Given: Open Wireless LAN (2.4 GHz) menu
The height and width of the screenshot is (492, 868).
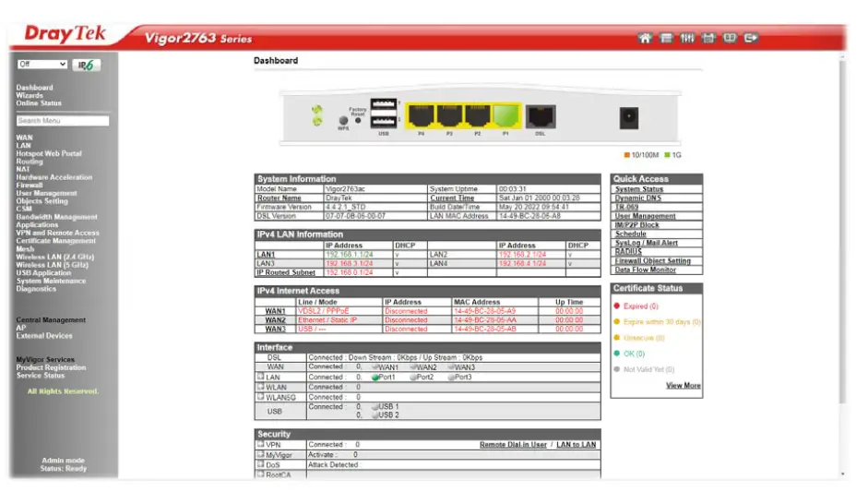Looking at the screenshot, I should coord(54,258).
